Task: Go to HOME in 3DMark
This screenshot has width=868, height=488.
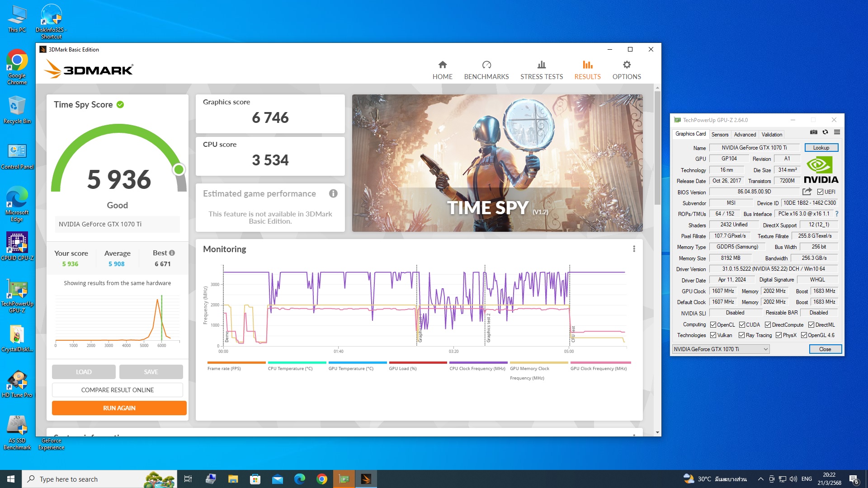Action: (x=442, y=70)
